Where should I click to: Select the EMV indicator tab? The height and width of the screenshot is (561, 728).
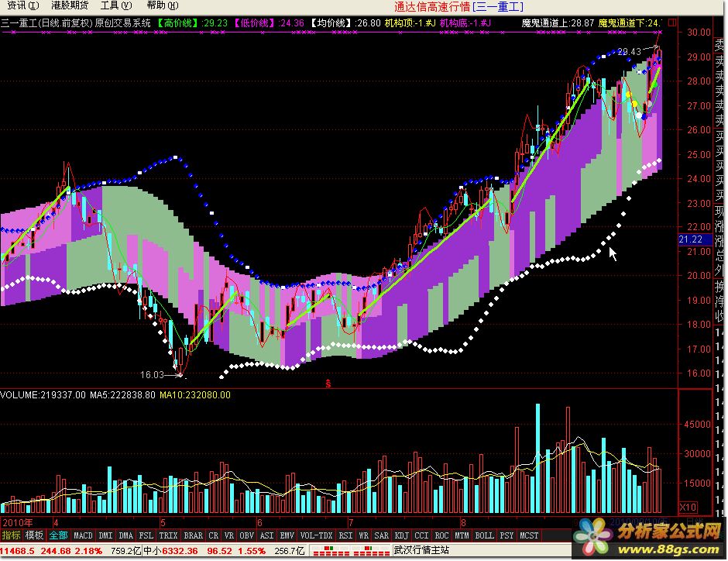coord(287,535)
